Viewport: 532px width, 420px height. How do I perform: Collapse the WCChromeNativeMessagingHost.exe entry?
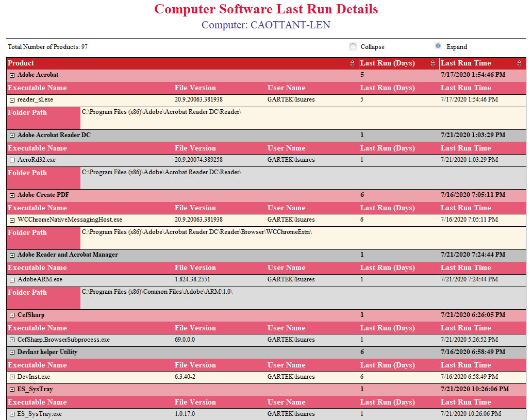point(12,220)
